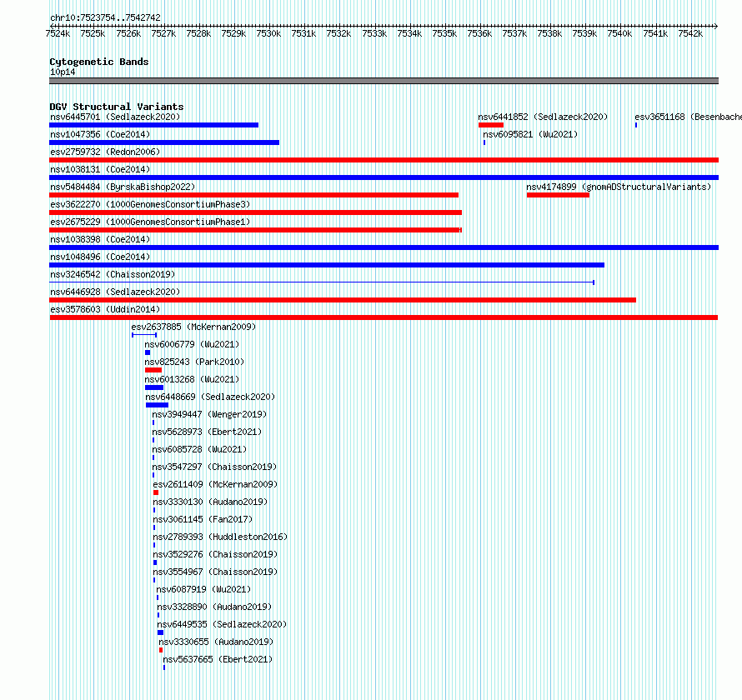
Task: Click the blue bar under nsv1048496
Action: pos(327,265)
